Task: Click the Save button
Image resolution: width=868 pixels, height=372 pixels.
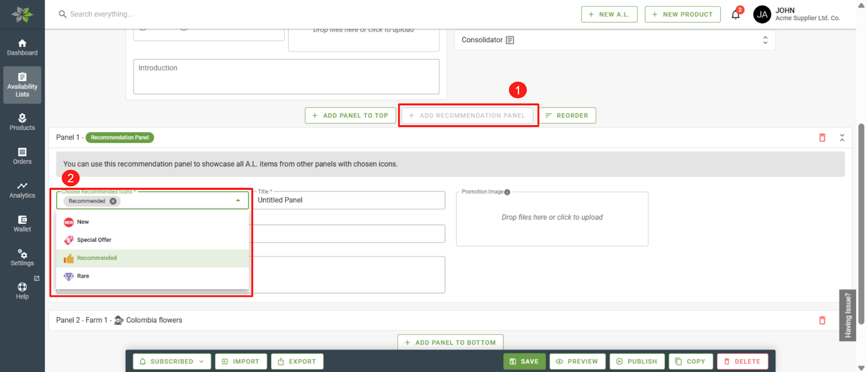Action: click(x=524, y=362)
